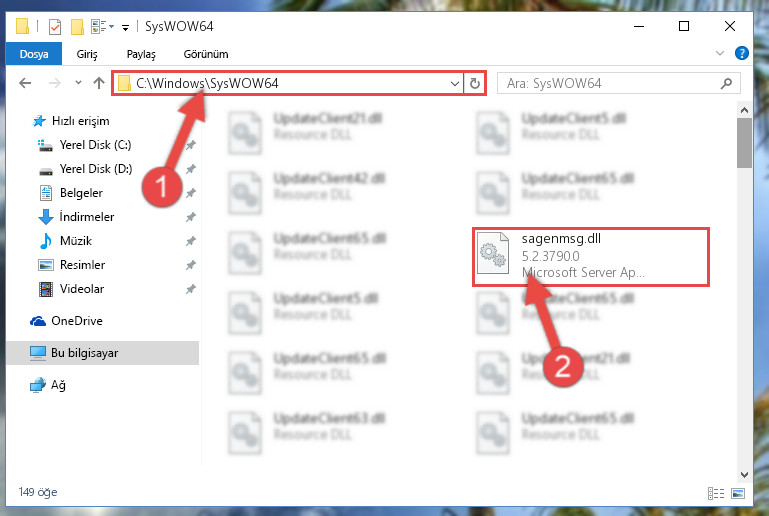Image resolution: width=769 pixels, height=516 pixels.
Task: Select OneDrive in navigation pane
Action: point(77,320)
